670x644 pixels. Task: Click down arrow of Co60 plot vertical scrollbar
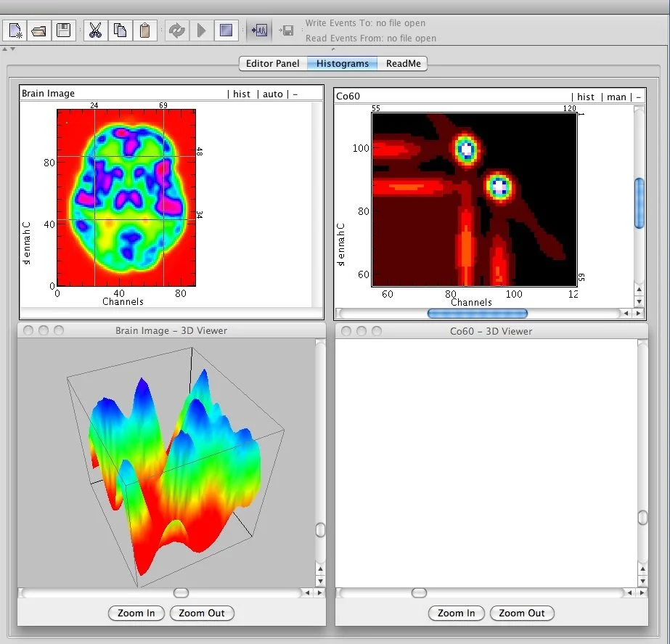point(640,301)
